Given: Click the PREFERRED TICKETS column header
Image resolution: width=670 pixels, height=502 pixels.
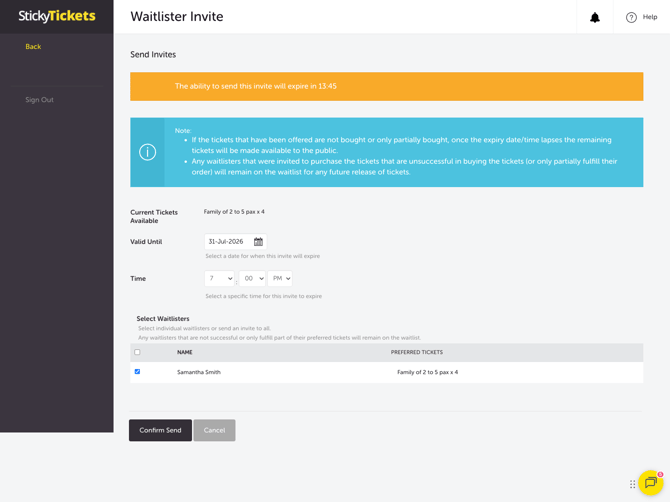Looking at the screenshot, I should click(417, 352).
